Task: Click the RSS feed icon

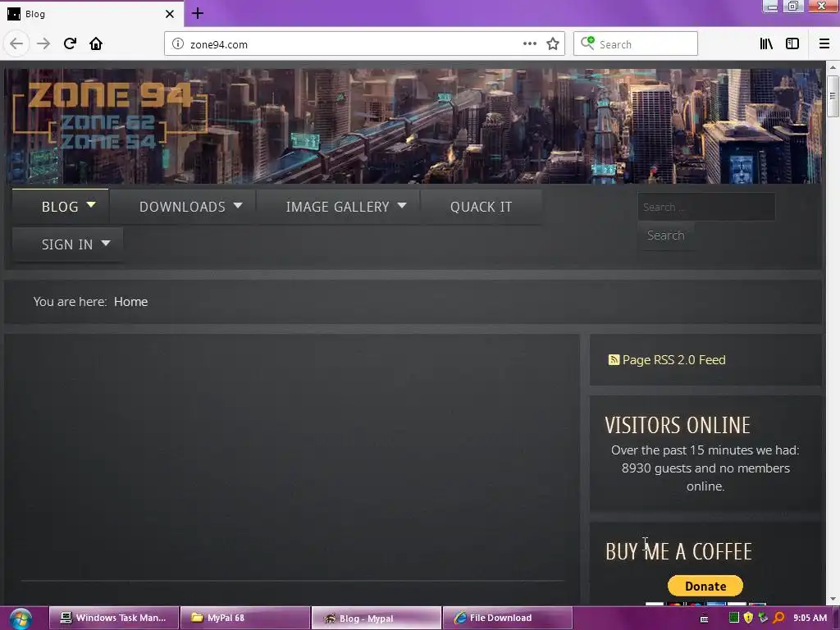Action: coord(614,360)
